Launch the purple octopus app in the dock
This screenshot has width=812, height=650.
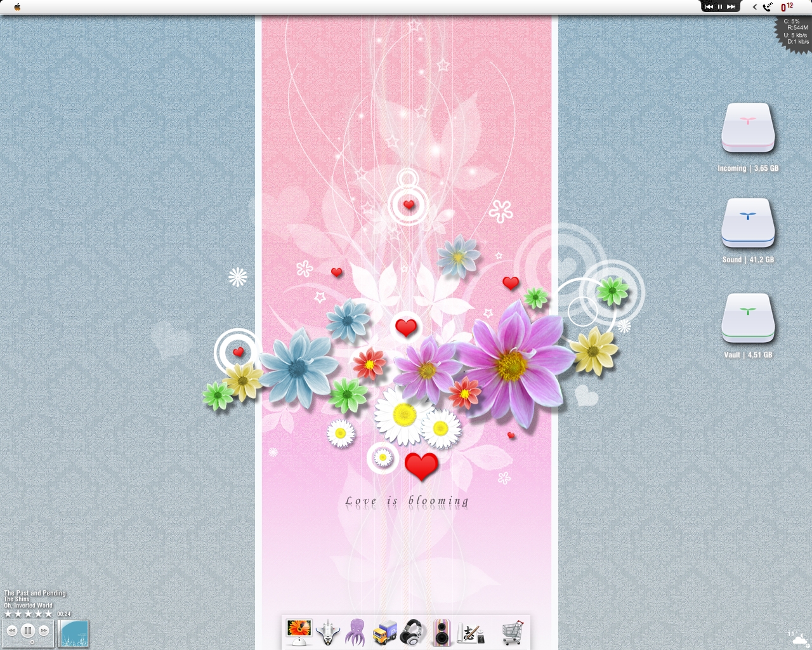(355, 632)
